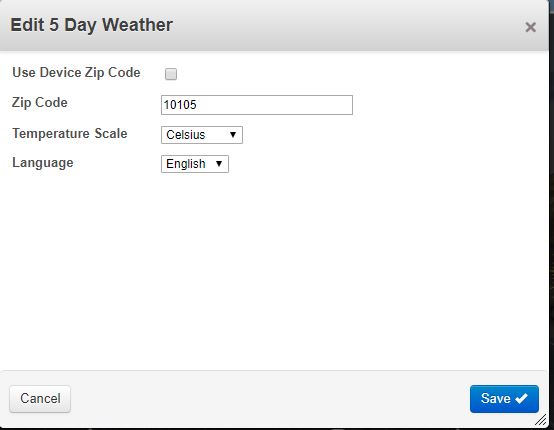
Task: Close the Edit 5 Day Weather dialog
Action: [530, 27]
